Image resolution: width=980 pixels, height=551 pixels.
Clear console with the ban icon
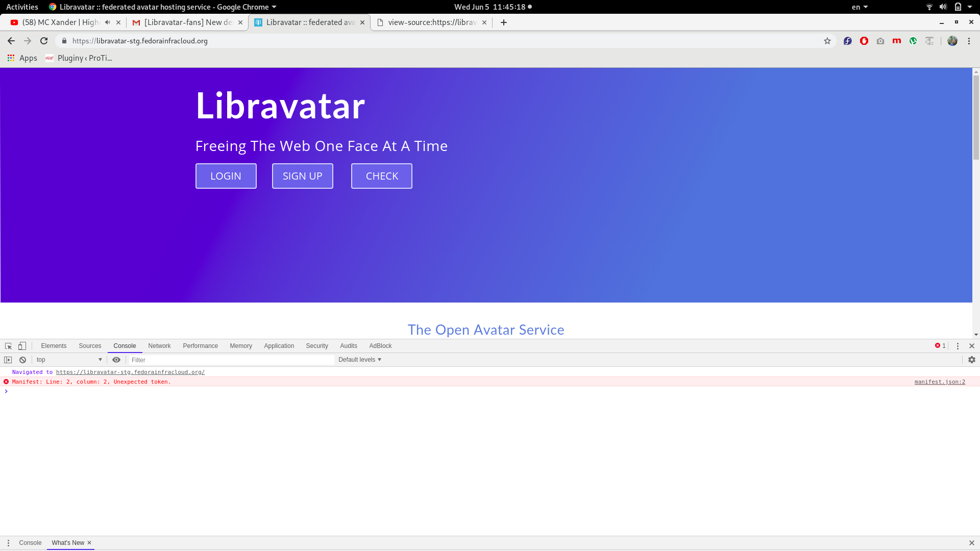point(22,360)
